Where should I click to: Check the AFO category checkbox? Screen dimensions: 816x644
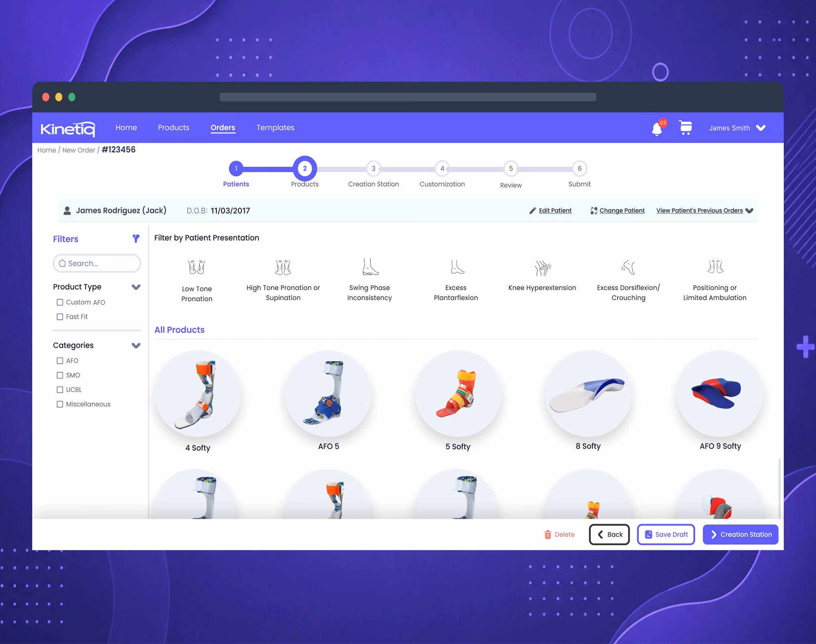tap(60, 361)
